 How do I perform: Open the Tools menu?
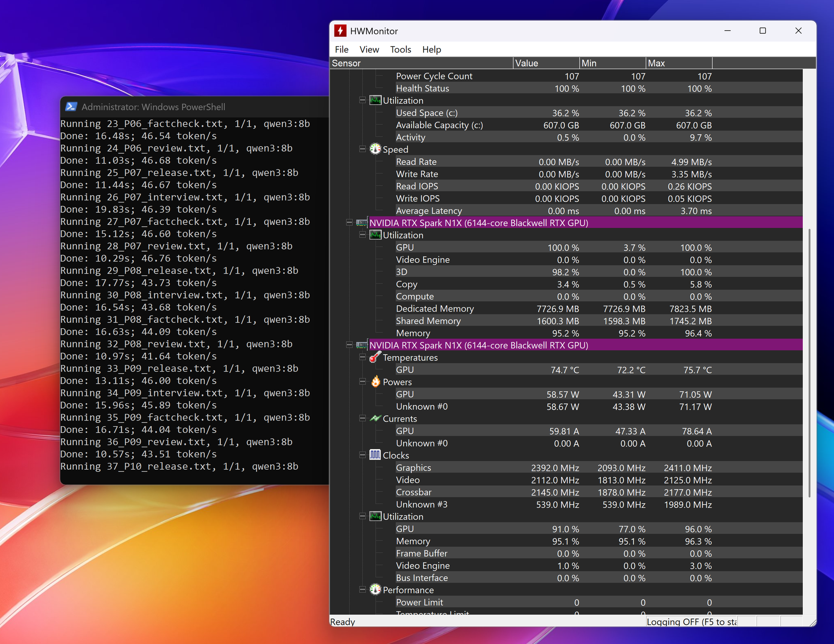[400, 49]
